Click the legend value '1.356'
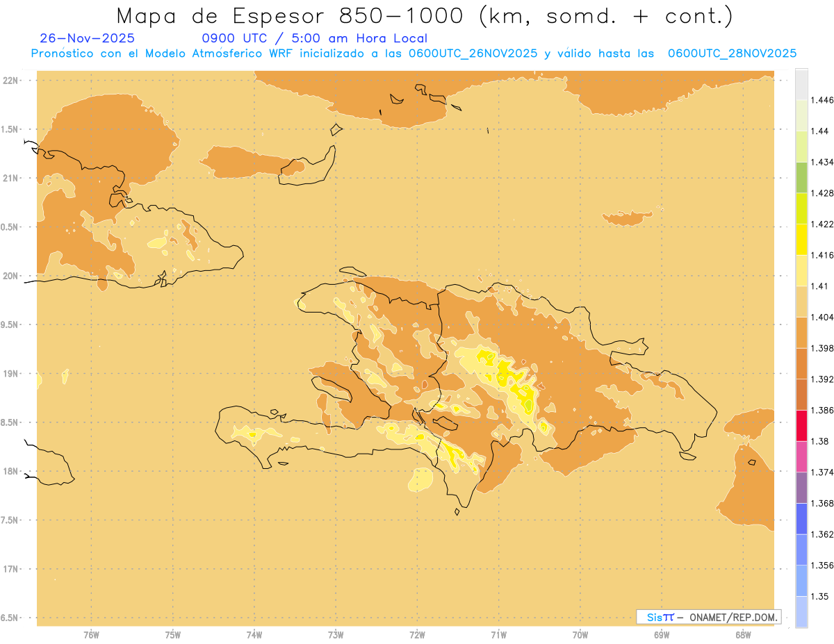The width and height of the screenshot is (834, 644). coord(822,565)
